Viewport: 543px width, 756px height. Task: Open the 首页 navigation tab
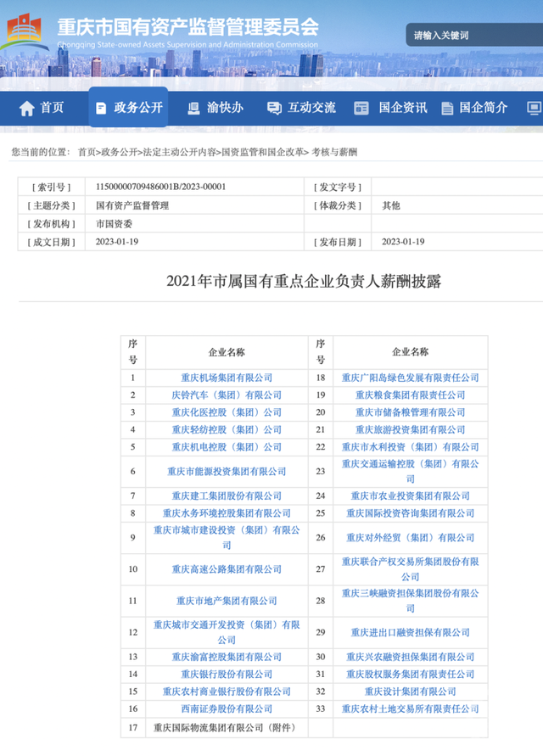tap(42, 108)
